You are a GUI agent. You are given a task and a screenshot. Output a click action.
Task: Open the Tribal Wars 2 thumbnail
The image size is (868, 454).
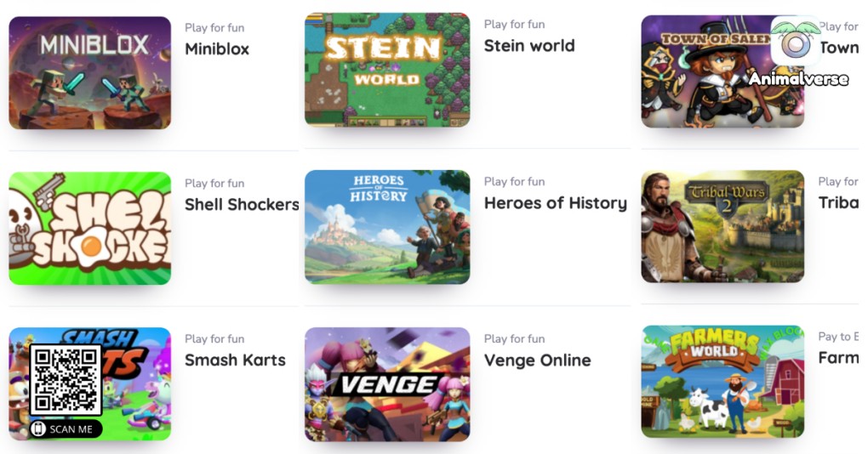point(722,227)
